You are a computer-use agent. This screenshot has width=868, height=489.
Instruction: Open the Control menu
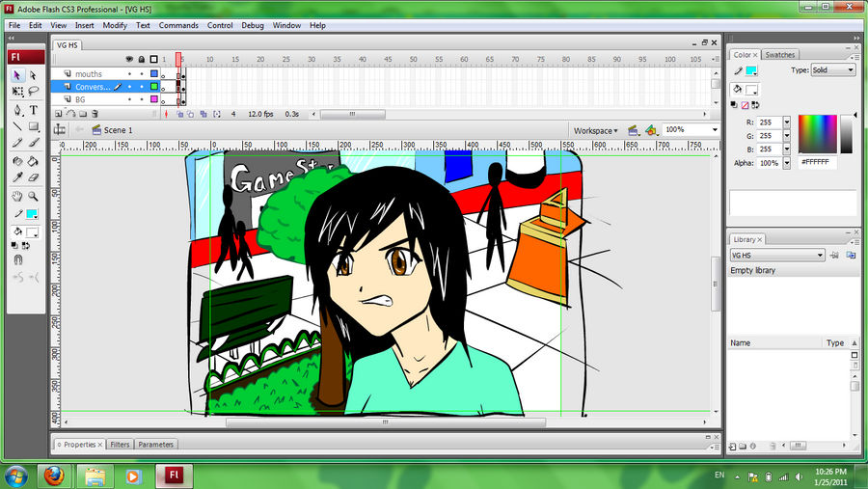(x=220, y=25)
